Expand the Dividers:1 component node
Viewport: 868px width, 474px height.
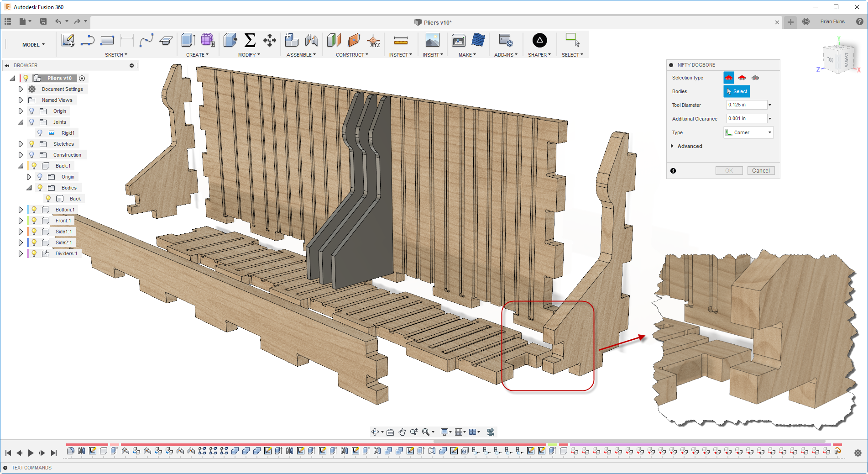click(x=21, y=253)
